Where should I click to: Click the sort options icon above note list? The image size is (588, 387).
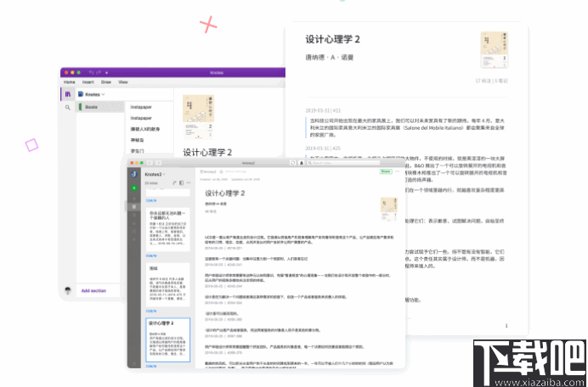[174, 182]
